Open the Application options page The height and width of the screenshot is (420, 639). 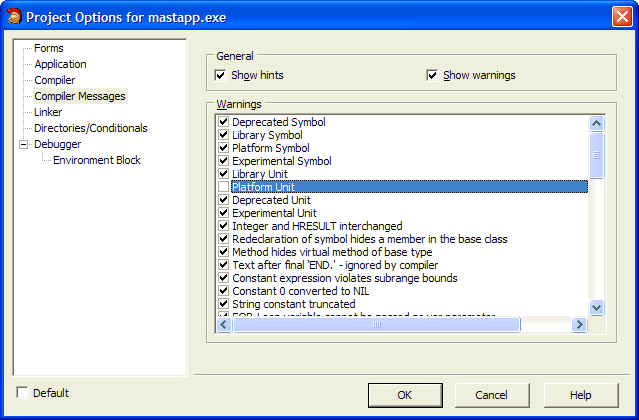click(x=60, y=64)
